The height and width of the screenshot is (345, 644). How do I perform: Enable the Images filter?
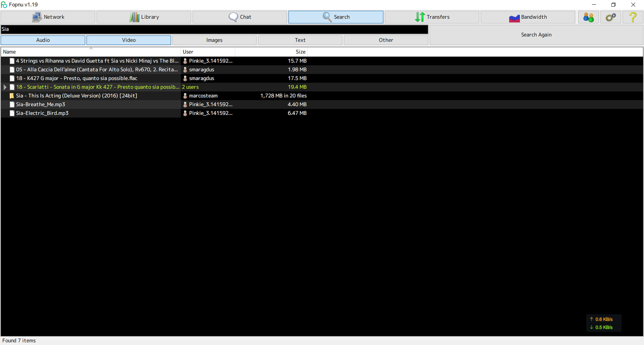pyautogui.click(x=214, y=40)
